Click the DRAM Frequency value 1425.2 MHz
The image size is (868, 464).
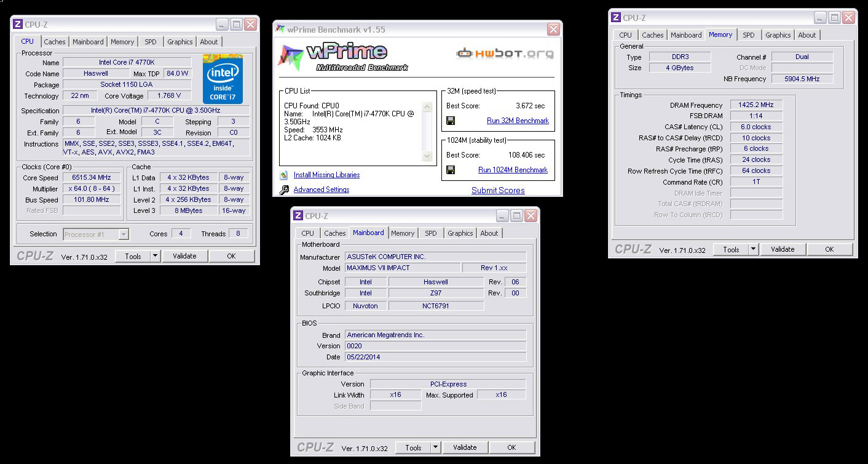pos(756,105)
